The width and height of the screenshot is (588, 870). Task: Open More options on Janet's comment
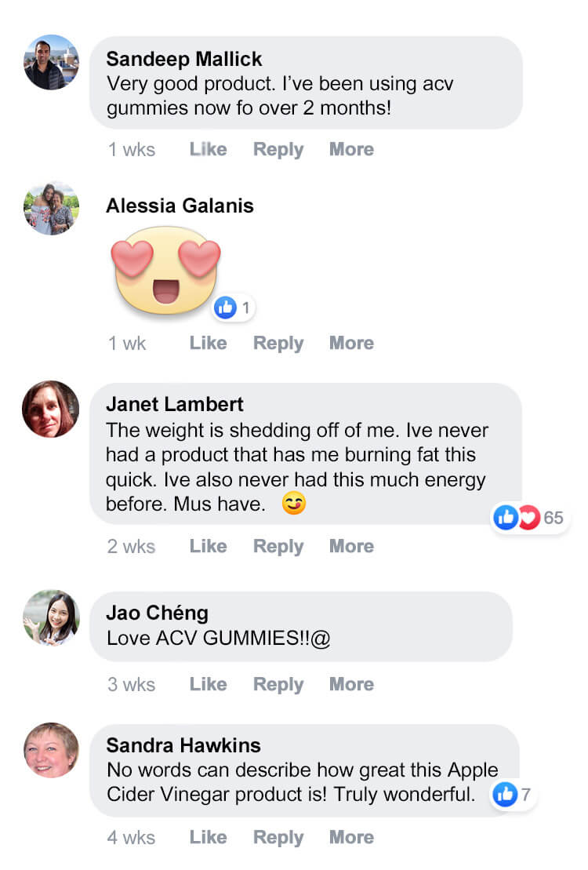click(351, 546)
